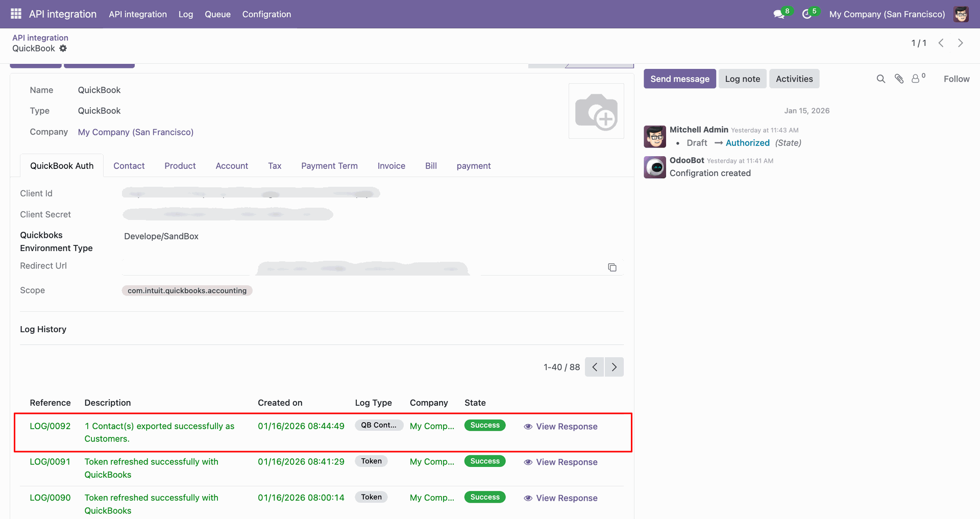Click the Authorized state in chatter
This screenshot has width=980, height=519.
click(748, 143)
